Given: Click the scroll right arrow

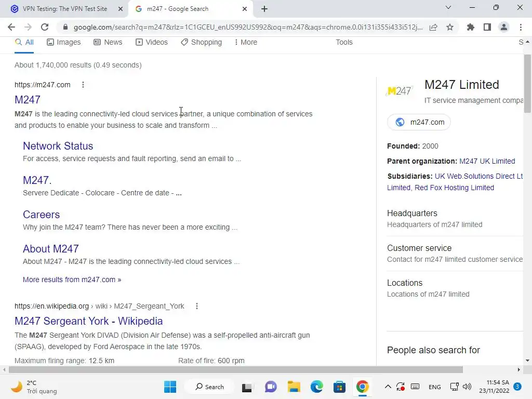Looking at the screenshot, I should click(519, 369).
